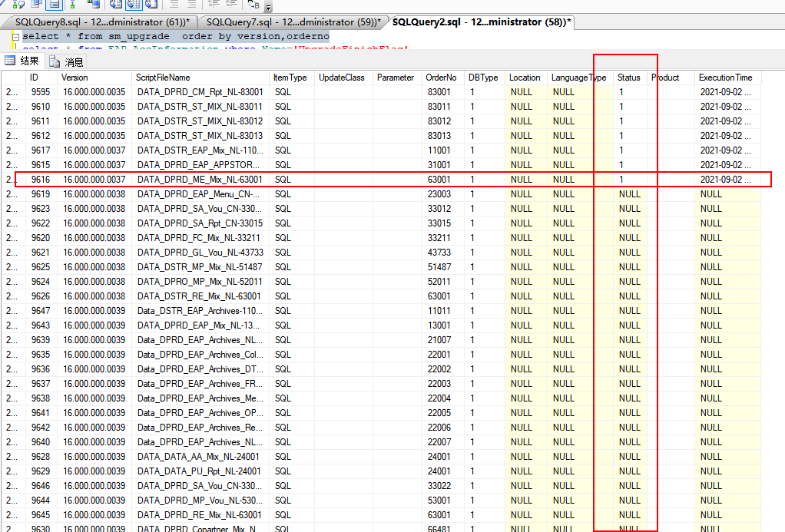Select cell DATA_DATA_PU_Rpt_NL-24001

(200, 471)
